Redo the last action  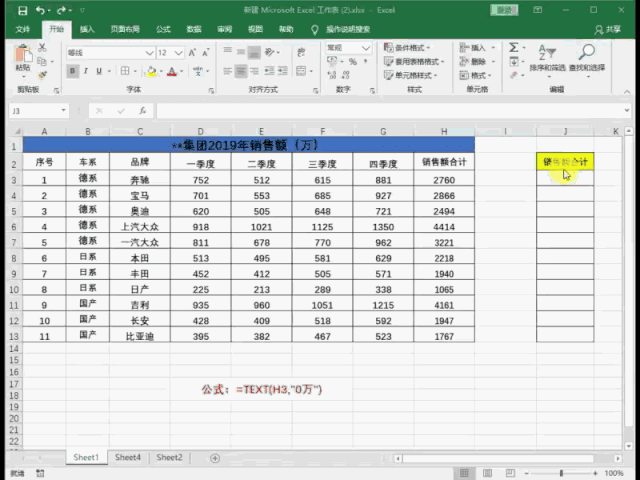point(62,10)
